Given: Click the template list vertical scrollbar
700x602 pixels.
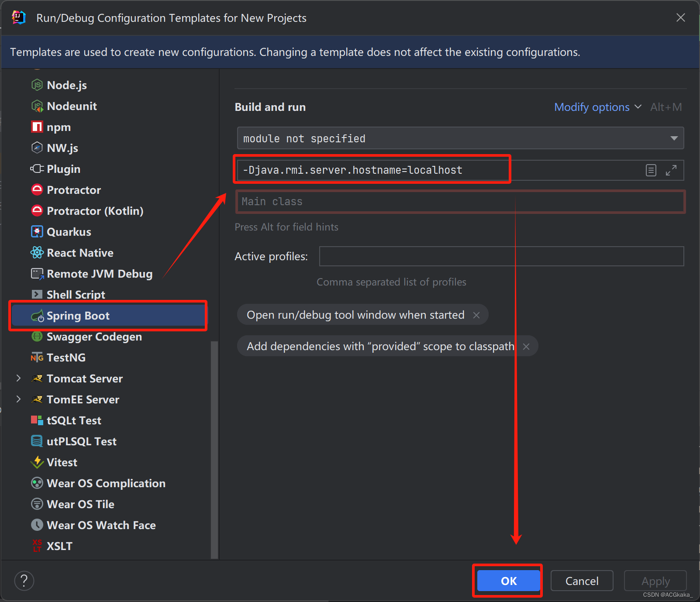Looking at the screenshot, I should pos(214,450).
